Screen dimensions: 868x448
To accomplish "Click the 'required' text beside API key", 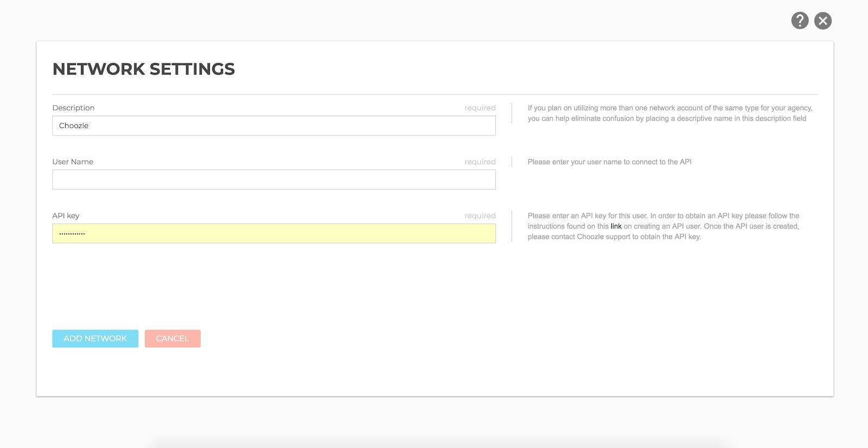I will [480, 216].
